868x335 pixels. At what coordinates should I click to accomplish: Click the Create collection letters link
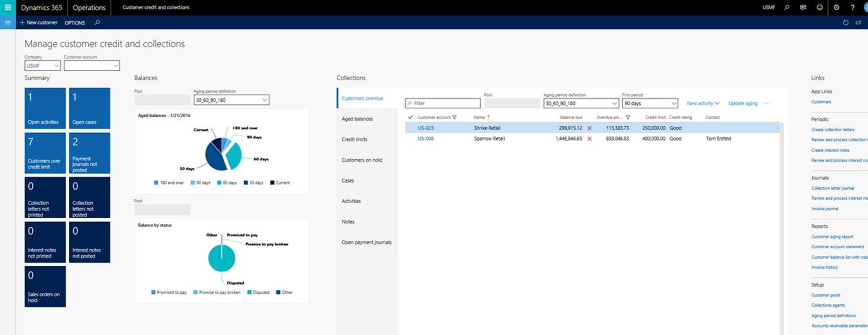click(x=833, y=130)
